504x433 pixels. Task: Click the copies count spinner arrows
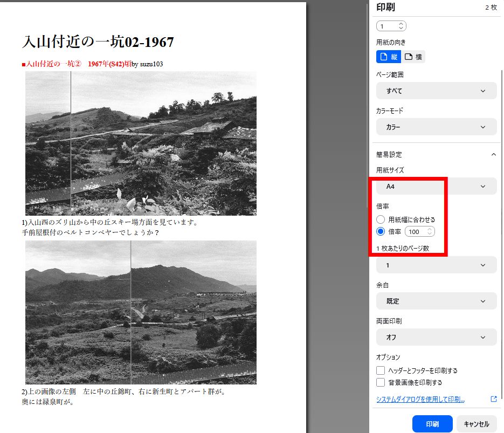pos(401,26)
